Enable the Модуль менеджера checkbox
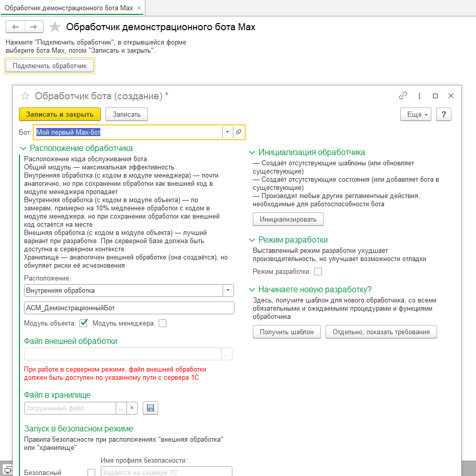The image size is (476, 476). (x=162, y=323)
